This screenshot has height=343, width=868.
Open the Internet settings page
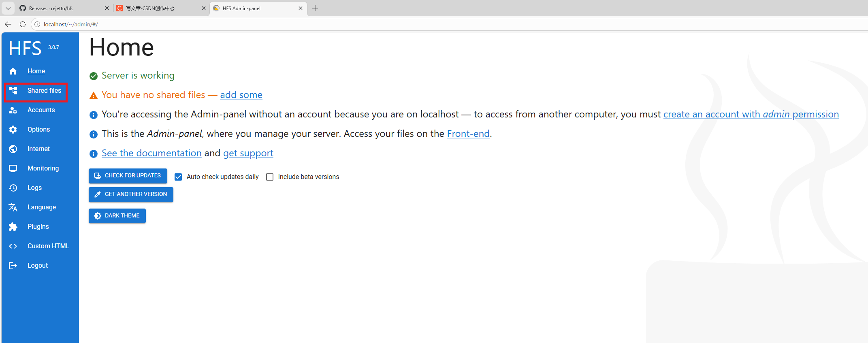pyautogui.click(x=38, y=149)
